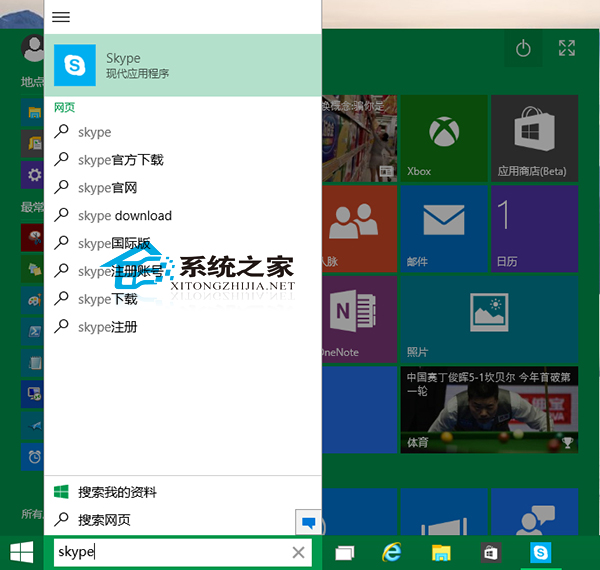Open File Explorer from the taskbar
The image size is (600, 570).
(441, 553)
